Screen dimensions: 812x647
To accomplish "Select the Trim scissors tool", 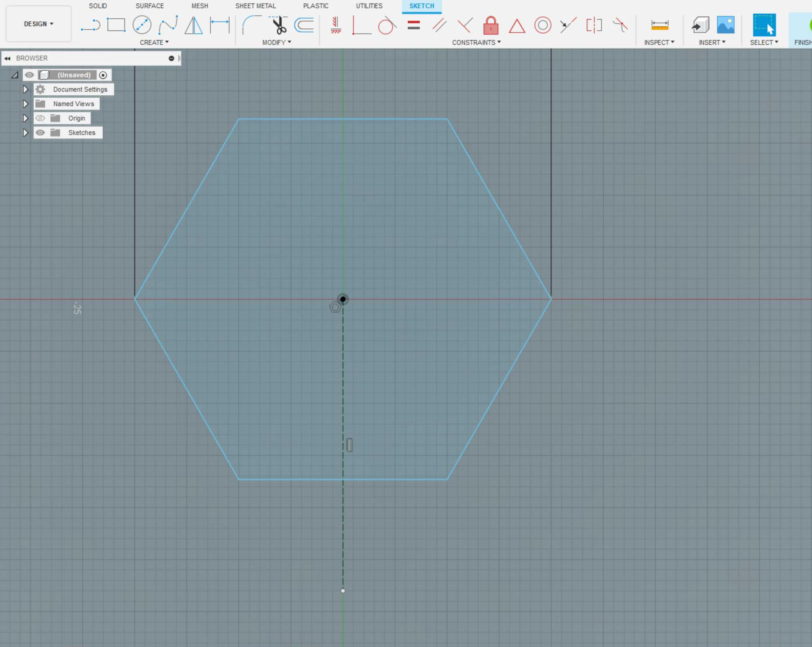I will coord(278,25).
